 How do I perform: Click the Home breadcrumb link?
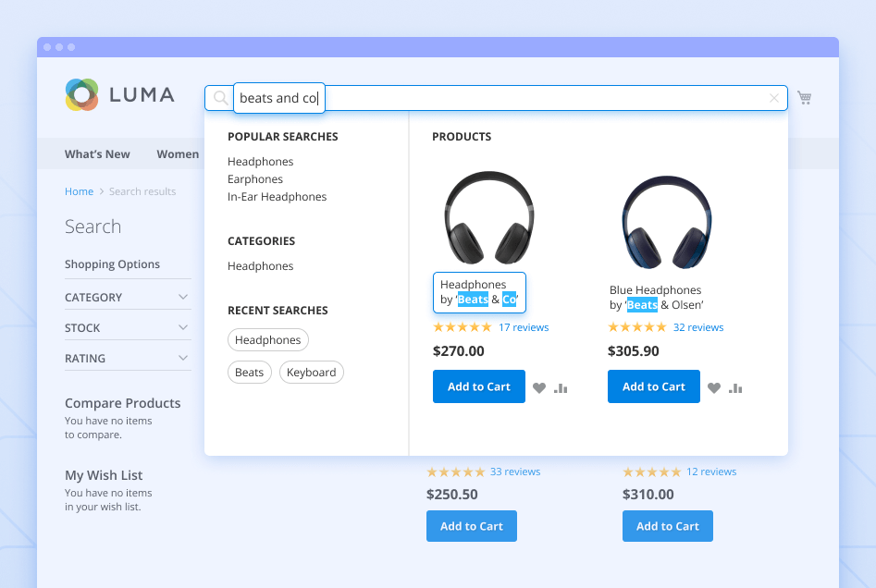79,191
